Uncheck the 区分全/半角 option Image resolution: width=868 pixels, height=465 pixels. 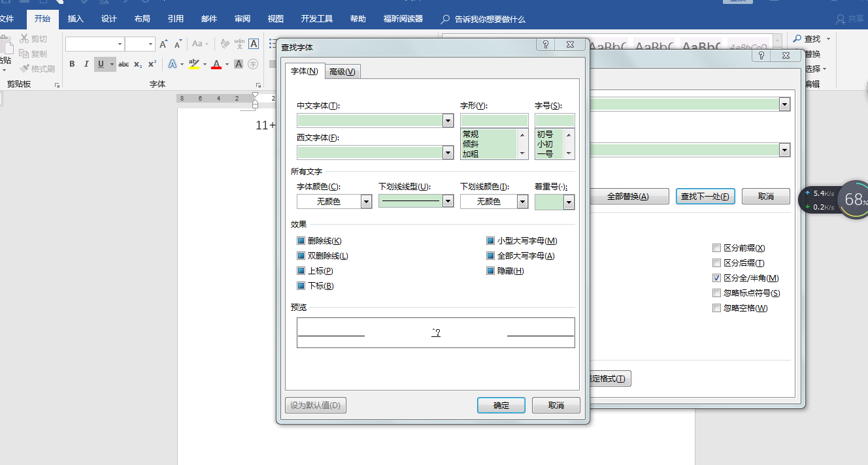coord(717,278)
